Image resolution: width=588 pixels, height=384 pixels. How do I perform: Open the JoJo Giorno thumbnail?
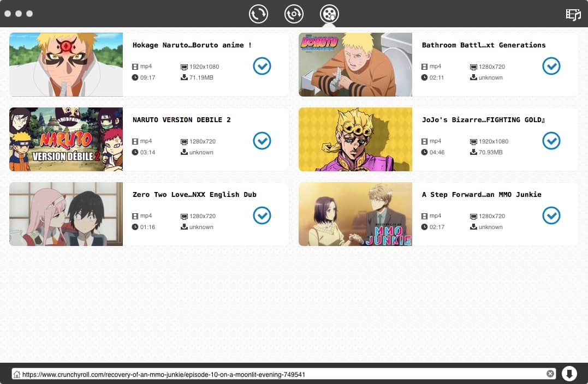(x=355, y=140)
